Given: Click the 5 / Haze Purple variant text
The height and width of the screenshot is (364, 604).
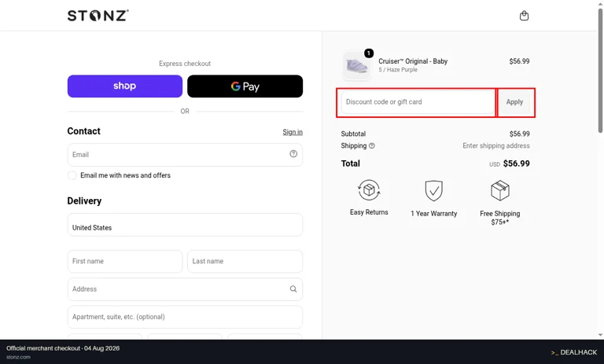Looking at the screenshot, I should 398,70.
